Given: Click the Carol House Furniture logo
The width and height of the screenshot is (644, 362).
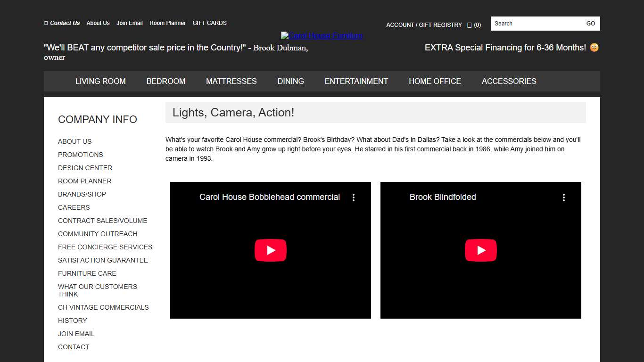Looking at the screenshot, I should pos(322,35).
